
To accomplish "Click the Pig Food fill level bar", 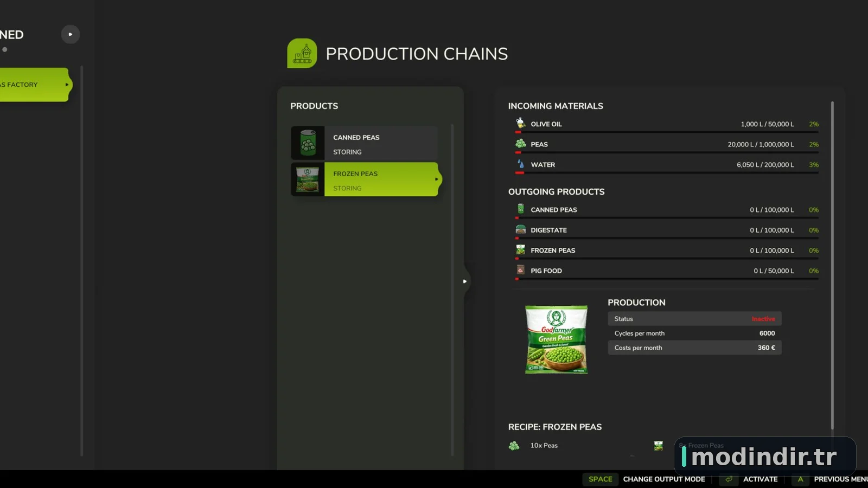I will tap(667, 279).
